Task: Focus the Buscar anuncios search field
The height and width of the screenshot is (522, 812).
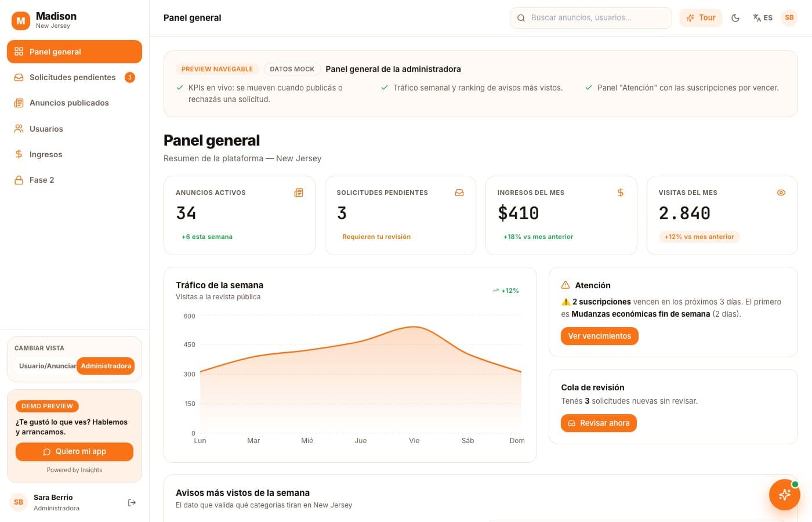Action: point(590,18)
